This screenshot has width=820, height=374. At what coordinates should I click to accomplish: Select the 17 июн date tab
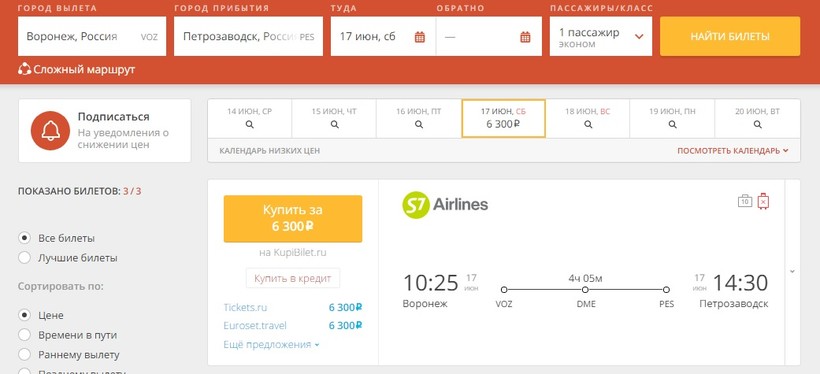(504, 119)
